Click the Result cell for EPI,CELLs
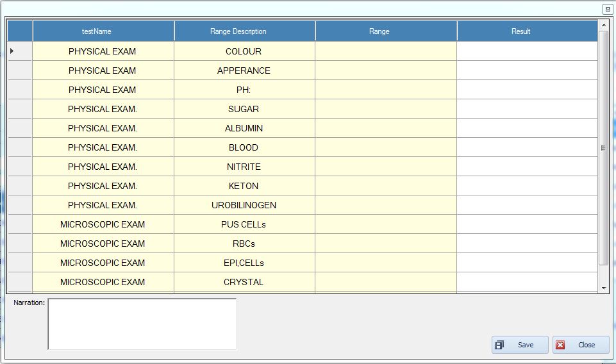616x364 pixels. [x=527, y=263]
